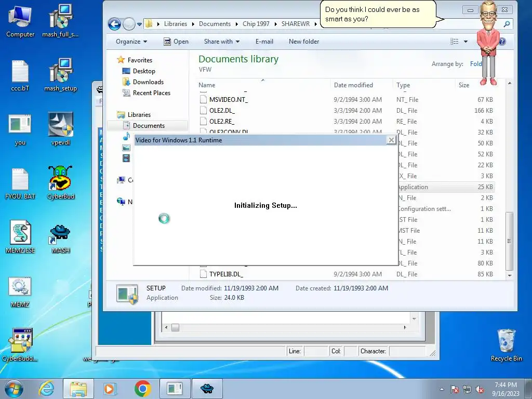Select the MEMZ.ESE script icon
The width and height of the screenshot is (532, 399).
(x=20, y=237)
